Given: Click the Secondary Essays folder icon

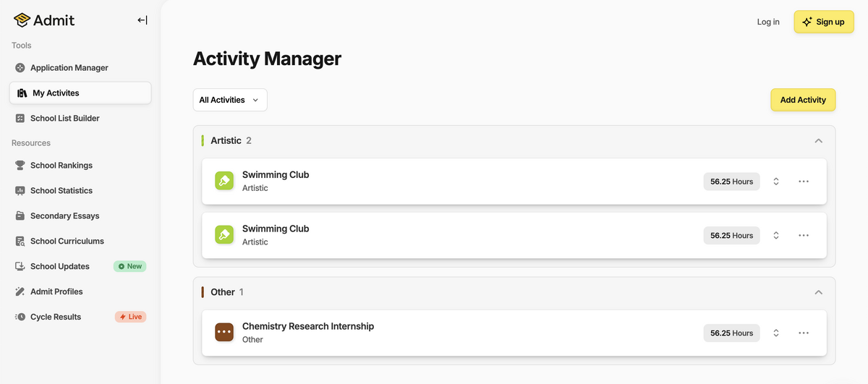Looking at the screenshot, I should (20, 216).
